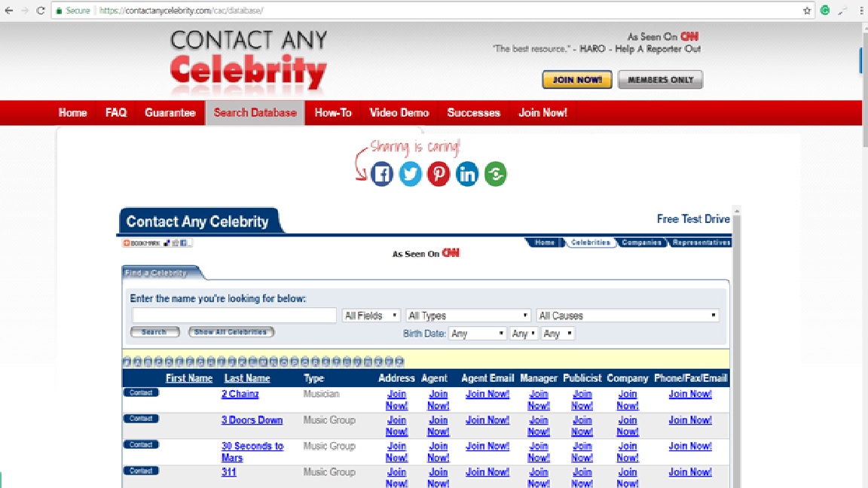
Task: Open the How-To page
Action: 333,113
